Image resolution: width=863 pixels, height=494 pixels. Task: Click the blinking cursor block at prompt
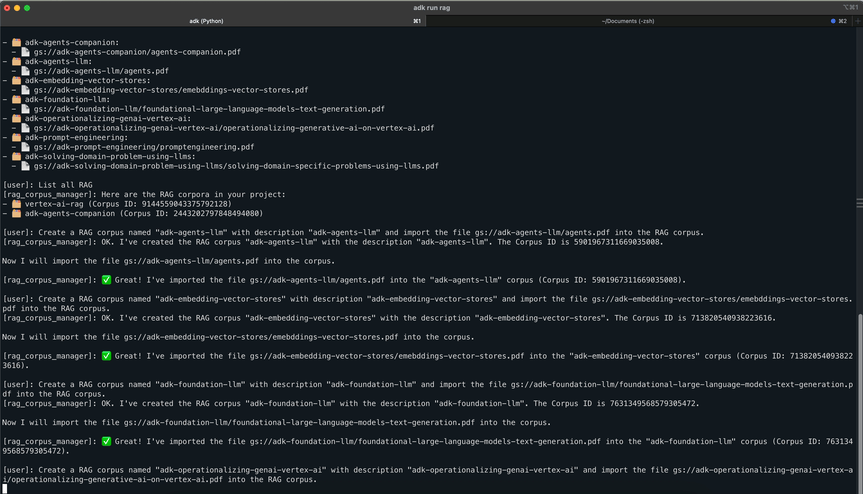5,488
